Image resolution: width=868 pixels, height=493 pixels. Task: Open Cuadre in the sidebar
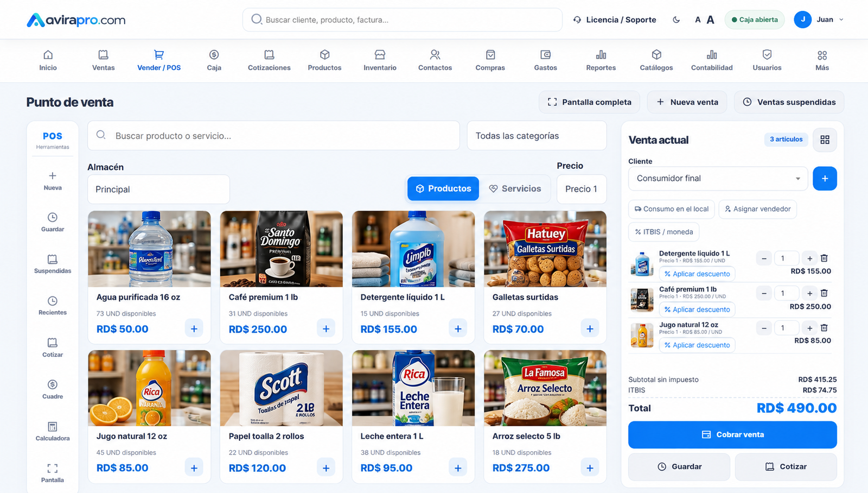point(53,389)
